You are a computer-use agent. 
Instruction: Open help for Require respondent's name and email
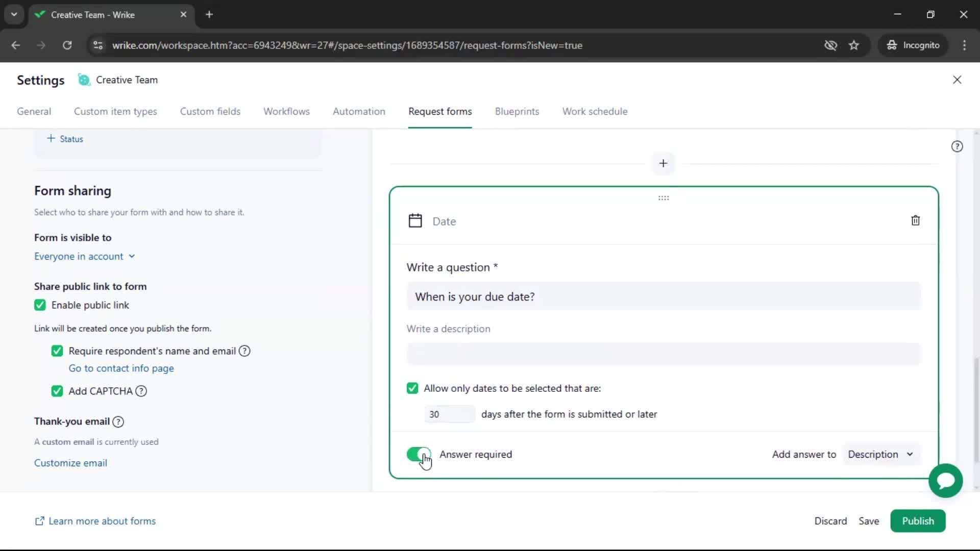(244, 351)
